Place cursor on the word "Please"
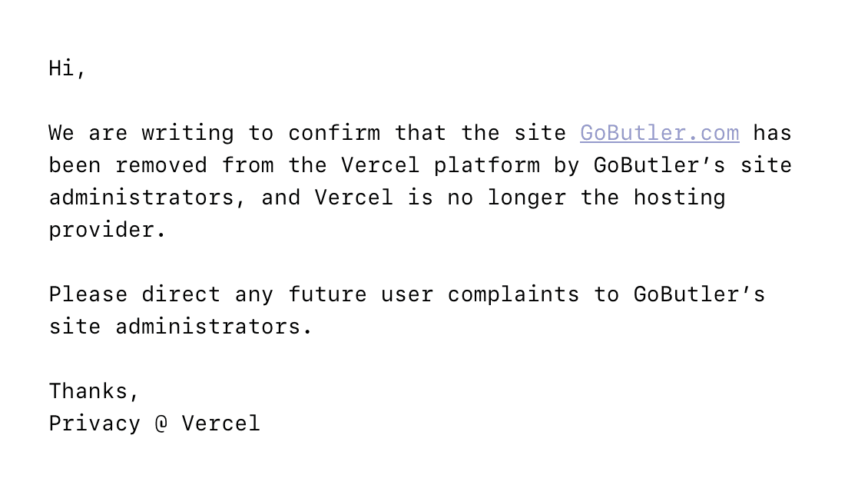Viewport: 868px width, 495px height. pyautogui.click(x=88, y=294)
